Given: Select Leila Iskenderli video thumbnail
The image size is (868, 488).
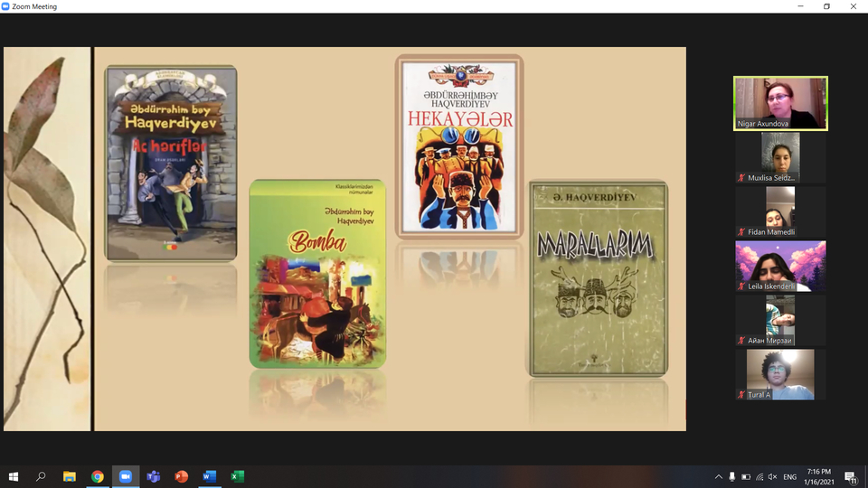Looking at the screenshot, I should (x=780, y=266).
